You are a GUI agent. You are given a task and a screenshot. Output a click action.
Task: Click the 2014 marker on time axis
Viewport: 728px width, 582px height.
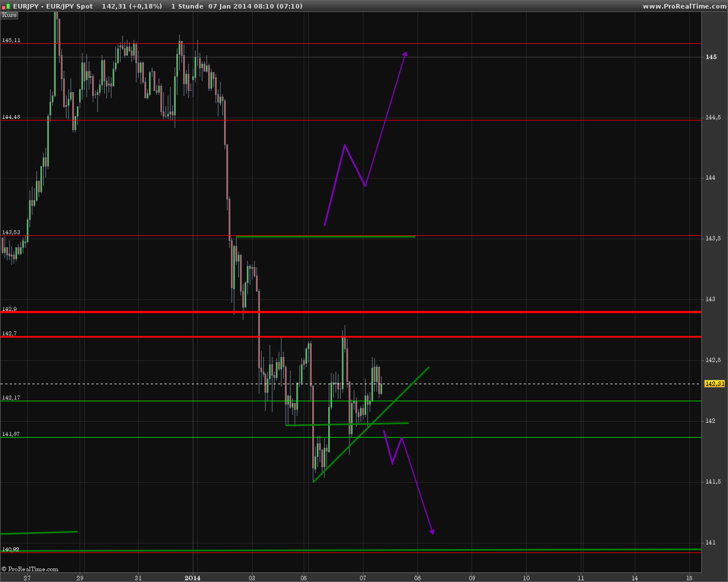coord(192,578)
